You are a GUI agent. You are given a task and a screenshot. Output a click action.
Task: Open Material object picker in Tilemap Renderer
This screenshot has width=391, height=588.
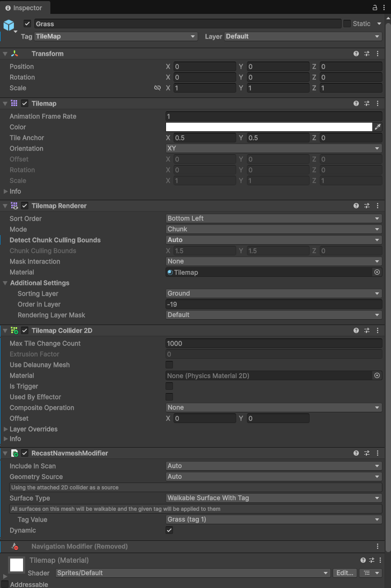tap(377, 272)
